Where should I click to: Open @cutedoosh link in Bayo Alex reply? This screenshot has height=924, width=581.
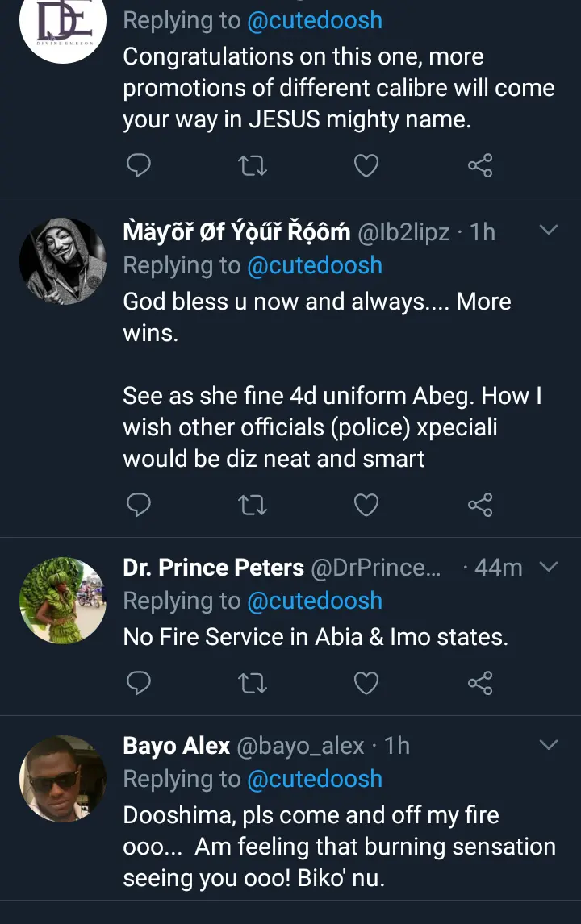315,779
